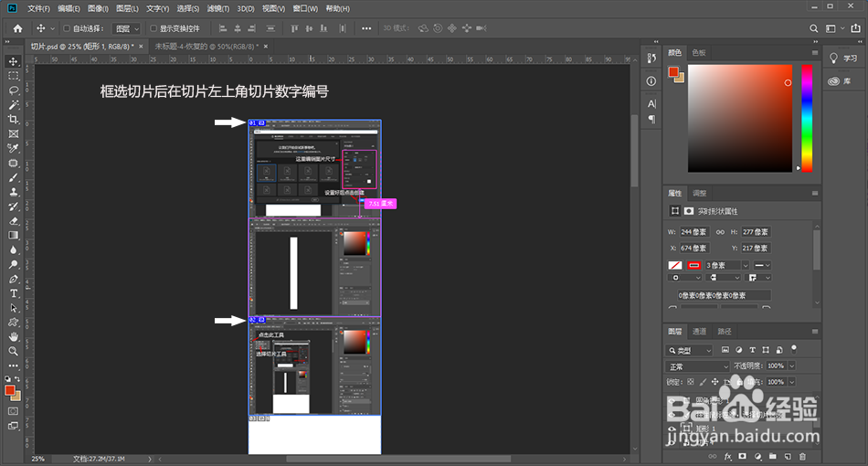This screenshot has width=868, height=466.
Task: Switch to the 色板 tab
Action: (x=699, y=53)
